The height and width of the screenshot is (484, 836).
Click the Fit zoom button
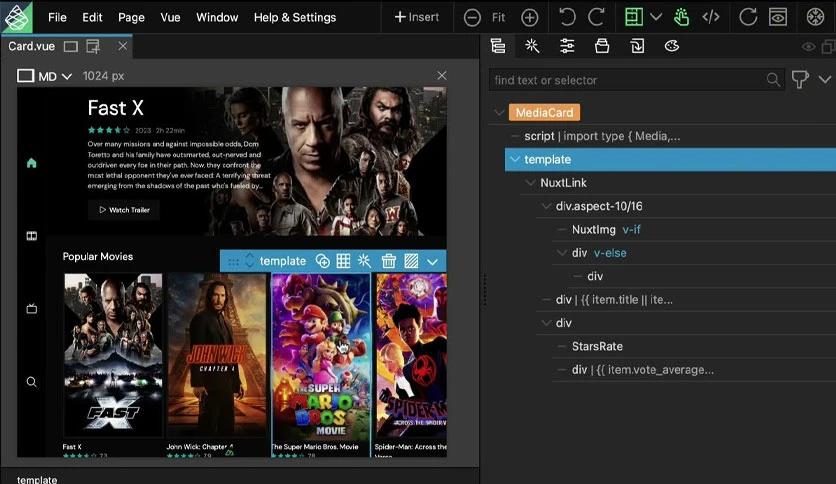point(499,18)
